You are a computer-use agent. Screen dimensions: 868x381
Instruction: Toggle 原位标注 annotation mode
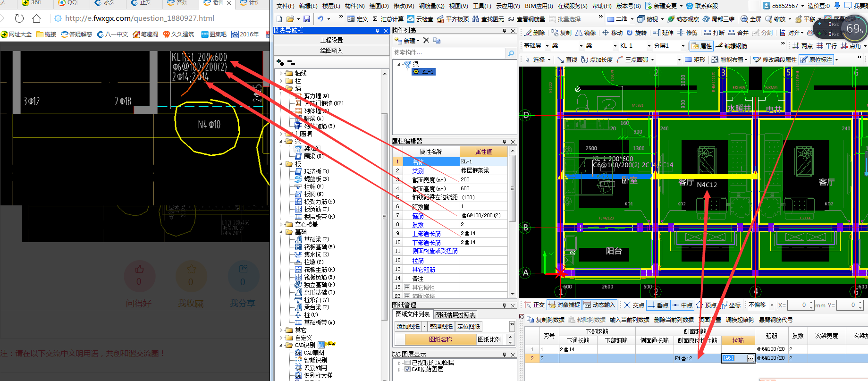pyautogui.click(x=816, y=59)
